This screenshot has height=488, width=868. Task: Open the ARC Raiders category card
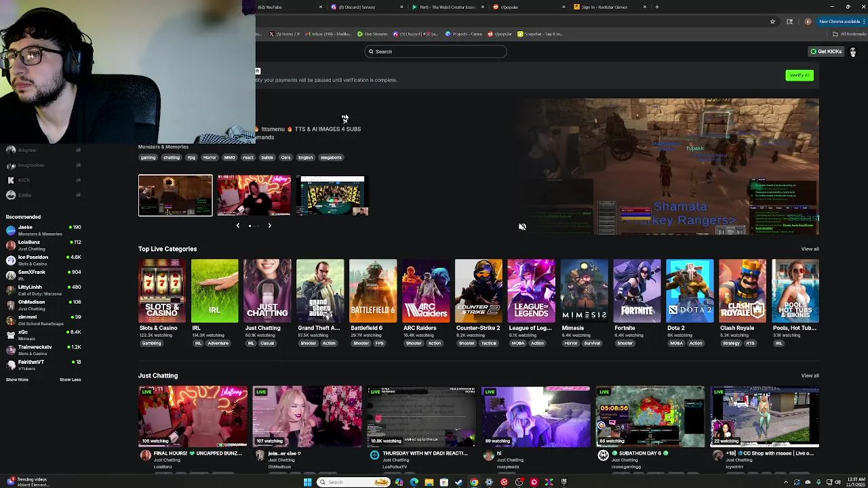pos(426,291)
